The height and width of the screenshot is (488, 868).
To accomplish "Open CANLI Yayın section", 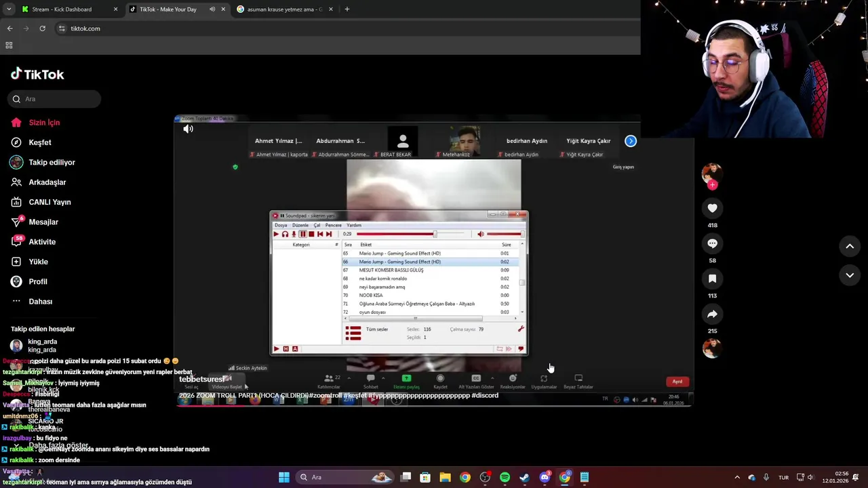I will pyautogui.click(x=41, y=202).
